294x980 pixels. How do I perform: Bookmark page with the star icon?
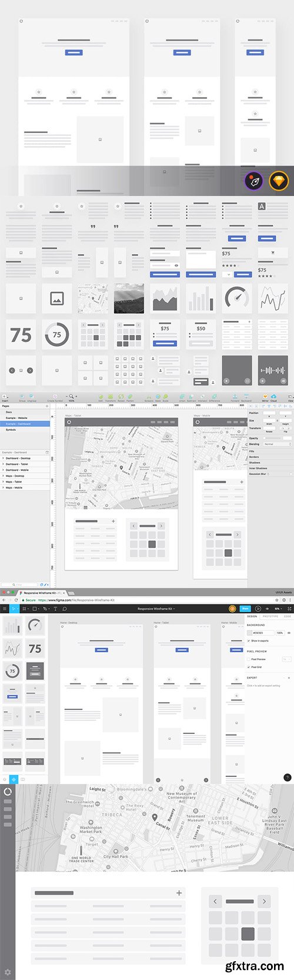coord(277,600)
